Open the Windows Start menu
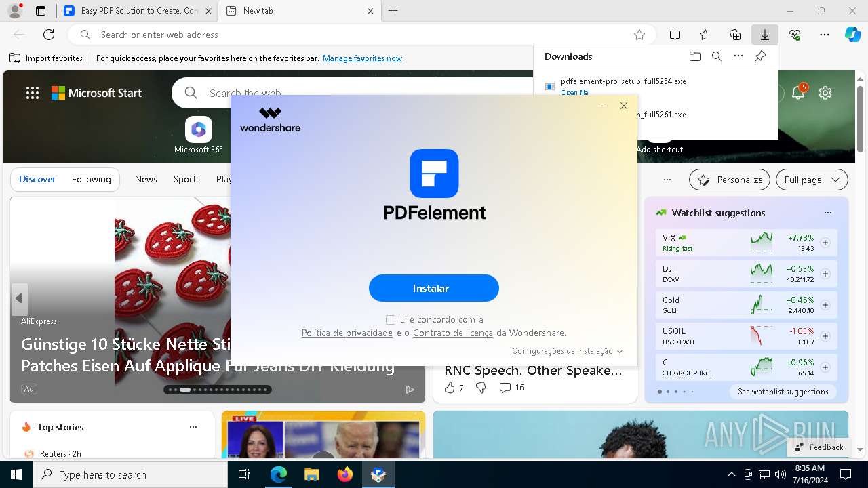This screenshot has height=488, width=868. point(16,474)
